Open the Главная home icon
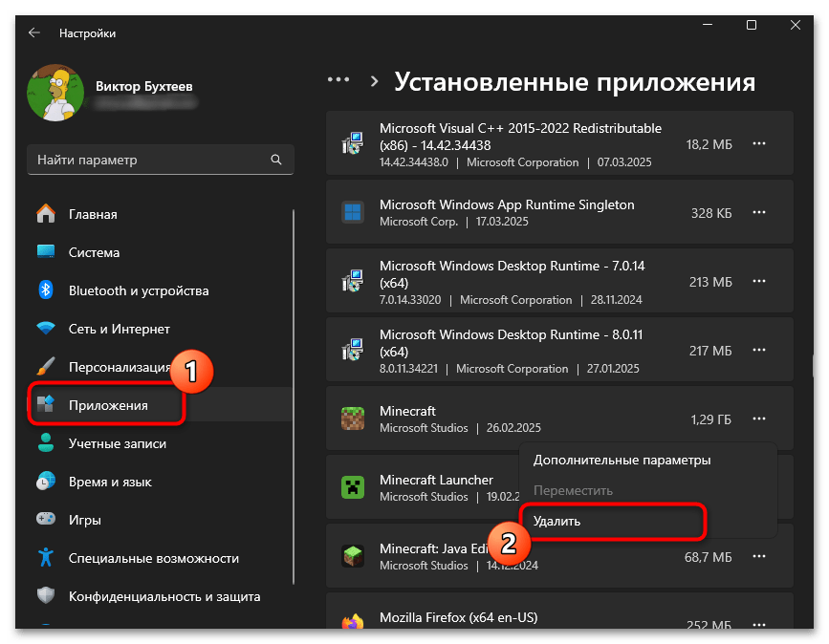 pos(46,214)
